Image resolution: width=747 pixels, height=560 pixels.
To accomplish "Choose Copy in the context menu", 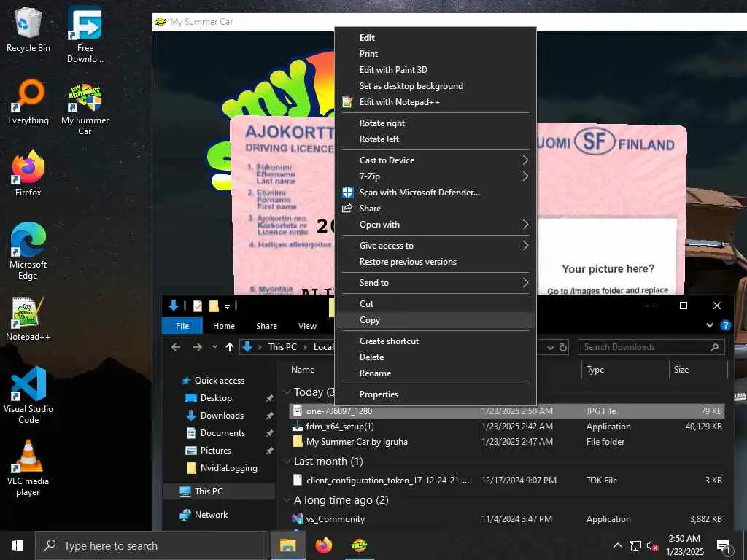I will tap(436, 320).
